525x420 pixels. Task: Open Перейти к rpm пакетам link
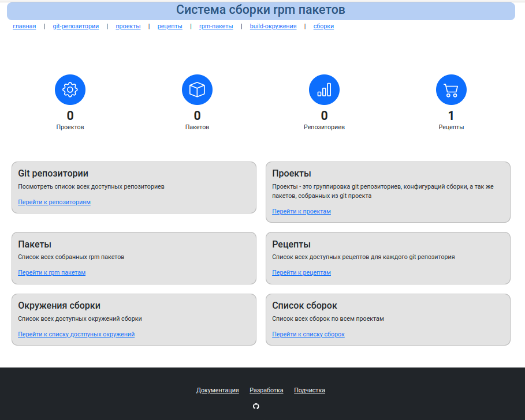tap(51, 272)
